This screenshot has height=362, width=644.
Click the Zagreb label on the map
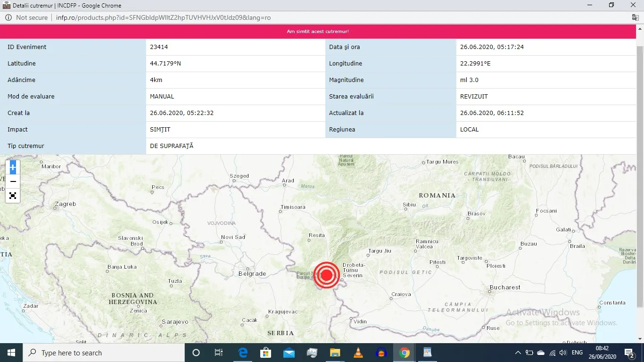[66, 204]
